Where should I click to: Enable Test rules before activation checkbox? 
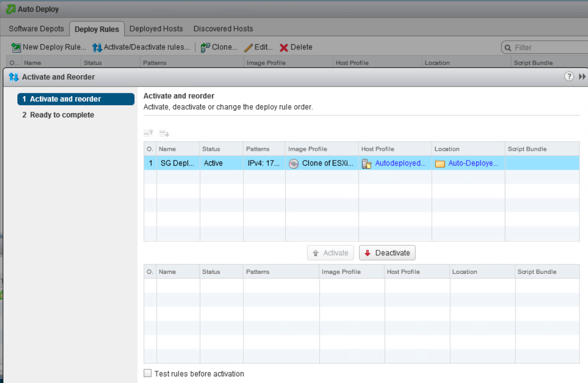[148, 373]
